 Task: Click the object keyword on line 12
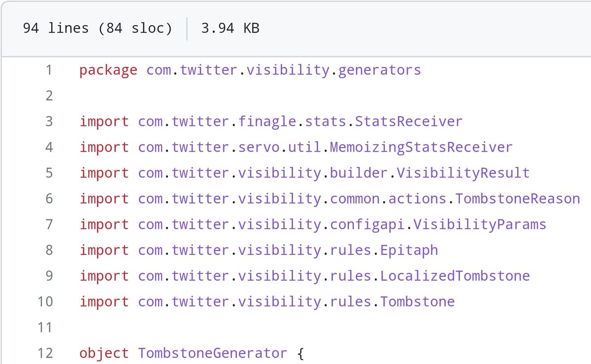tap(104, 353)
